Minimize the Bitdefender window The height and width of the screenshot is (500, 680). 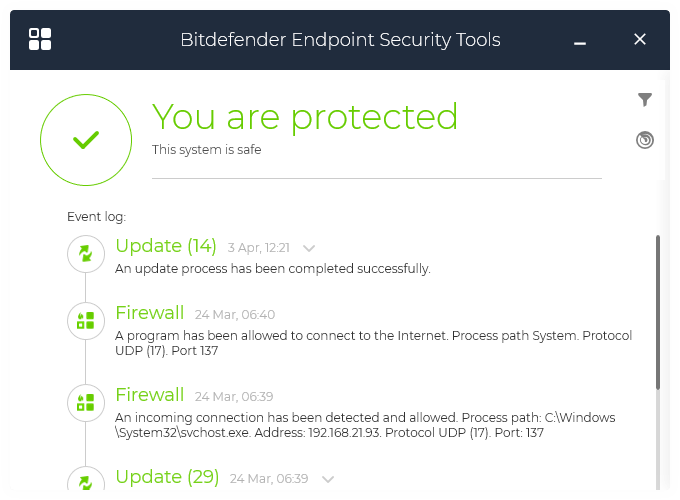(580, 41)
